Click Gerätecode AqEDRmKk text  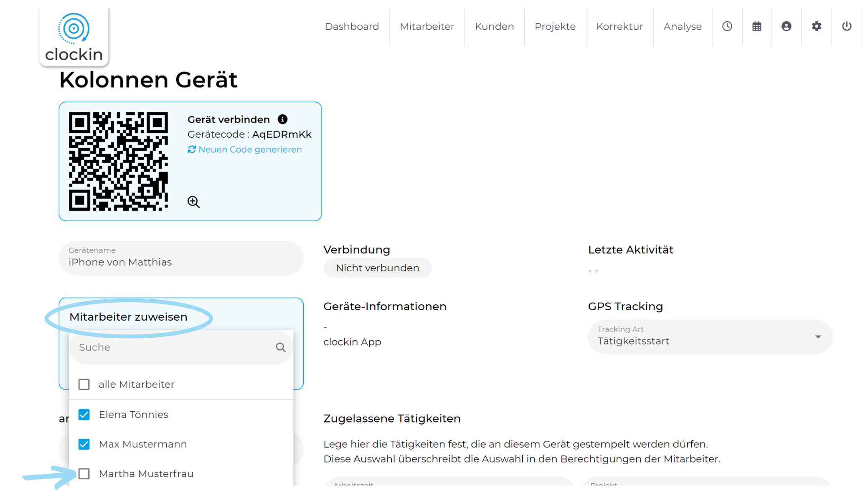pyautogui.click(x=249, y=134)
